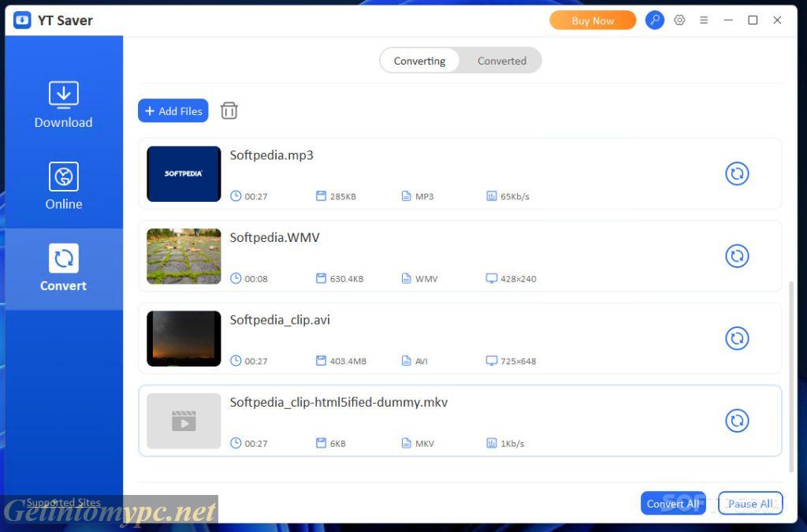This screenshot has width=807, height=532.
Task: Click resolution icon next to 725×648
Action: tap(492, 361)
